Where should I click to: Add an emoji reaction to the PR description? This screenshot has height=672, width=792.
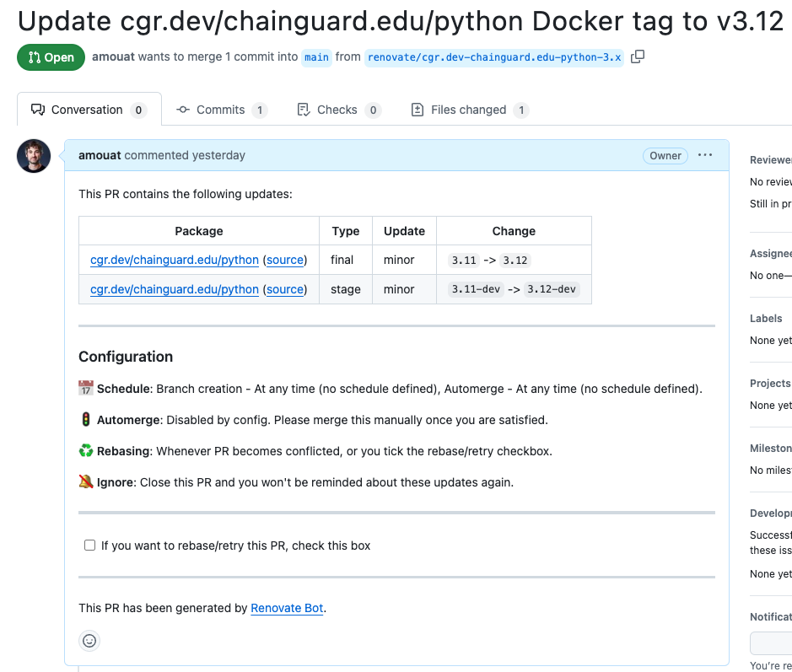click(89, 641)
